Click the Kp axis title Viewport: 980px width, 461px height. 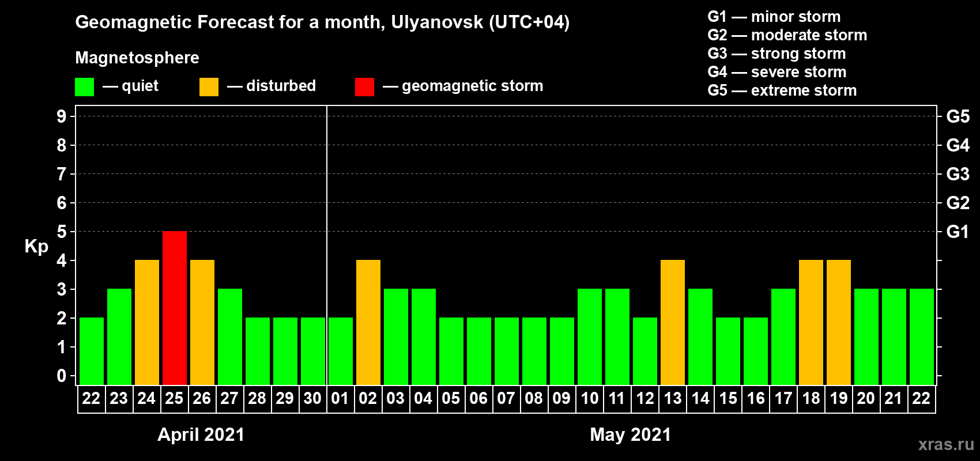36,247
